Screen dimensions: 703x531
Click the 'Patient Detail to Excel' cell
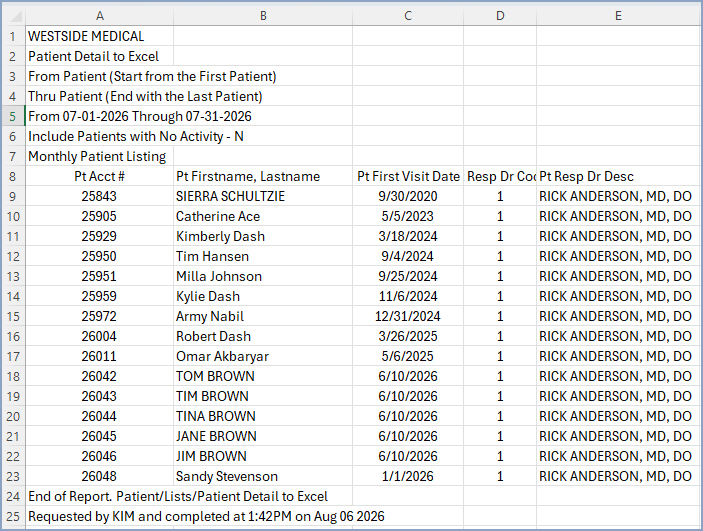point(100,57)
